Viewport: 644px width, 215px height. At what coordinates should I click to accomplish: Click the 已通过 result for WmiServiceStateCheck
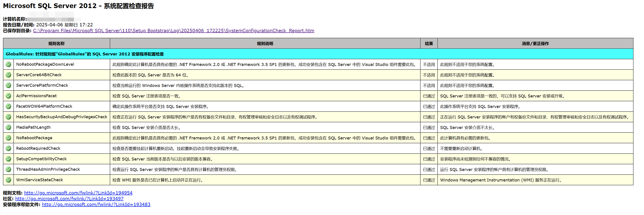[x=429, y=180]
